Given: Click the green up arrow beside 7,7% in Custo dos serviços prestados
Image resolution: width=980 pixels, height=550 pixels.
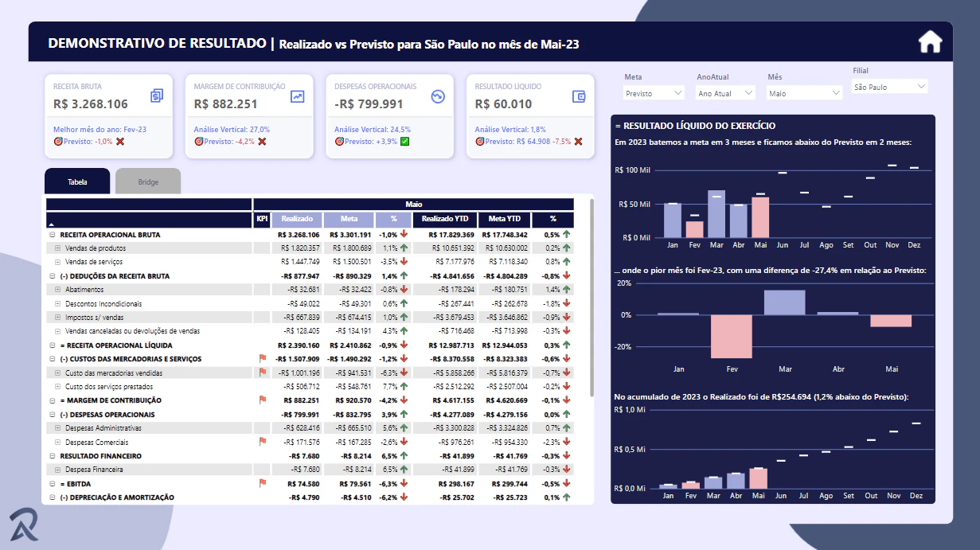Looking at the screenshot, I should [x=404, y=386].
